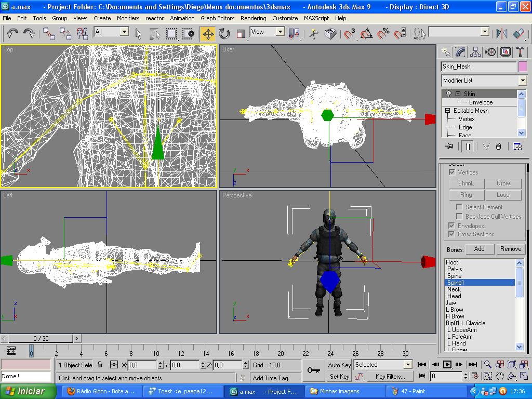The width and height of the screenshot is (532, 399).
Task: Select the Select and Rotate tool
Action: 224,34
